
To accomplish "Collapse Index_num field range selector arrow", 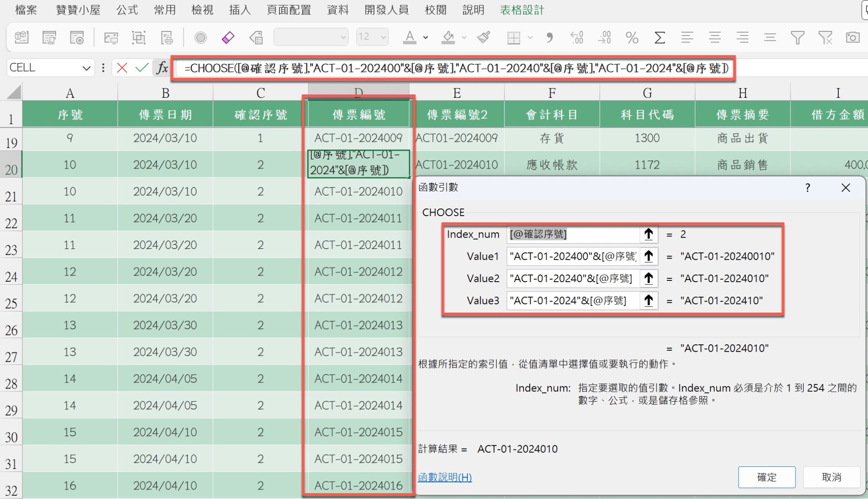I will [648, 234].
